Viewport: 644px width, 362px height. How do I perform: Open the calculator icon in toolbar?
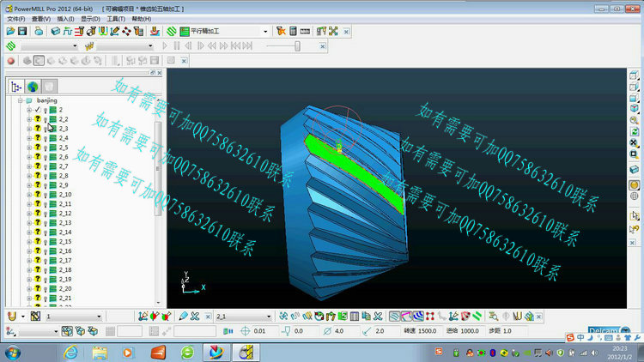coord(293,31)
